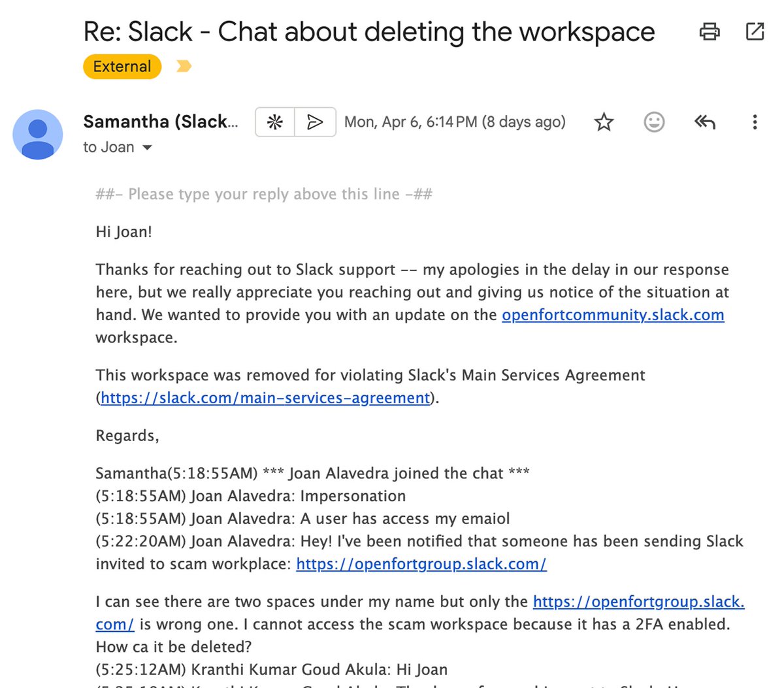Open email in a new window
This screenshot has width=784, height=688.
point(755,31)
